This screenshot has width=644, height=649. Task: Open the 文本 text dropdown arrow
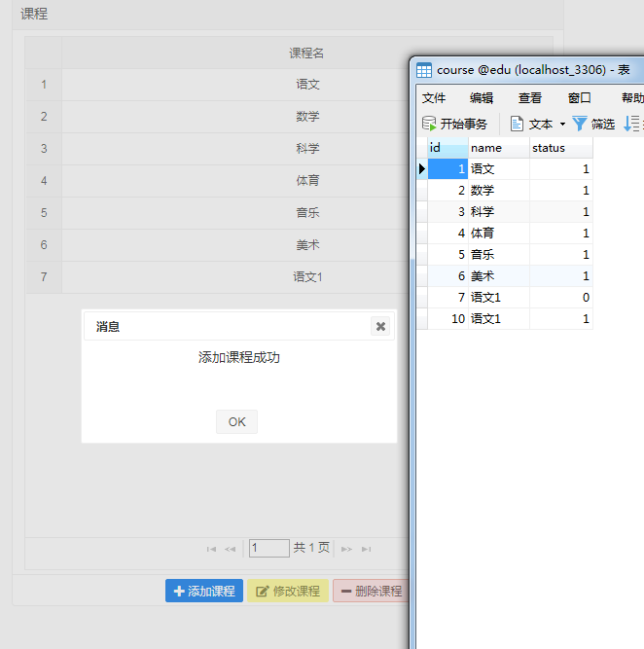click(562, 124)
